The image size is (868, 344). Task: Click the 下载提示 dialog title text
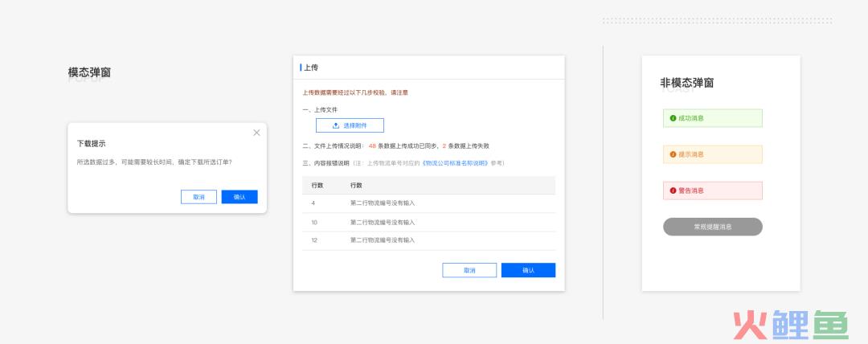pyautogui.click(x=91, y=143)
